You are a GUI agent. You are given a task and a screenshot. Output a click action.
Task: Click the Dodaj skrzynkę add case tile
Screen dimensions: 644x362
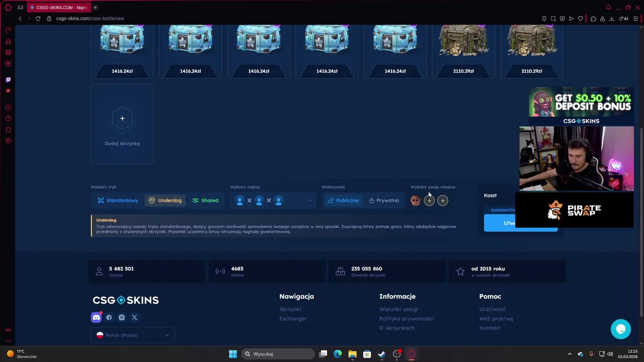coord(122,124)
